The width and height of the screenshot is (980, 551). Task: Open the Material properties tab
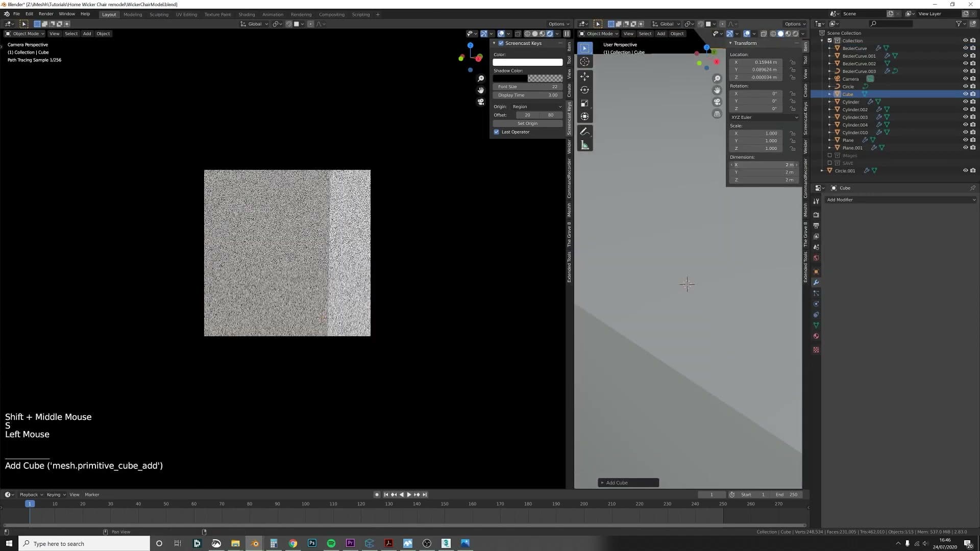tap(816, 336)
